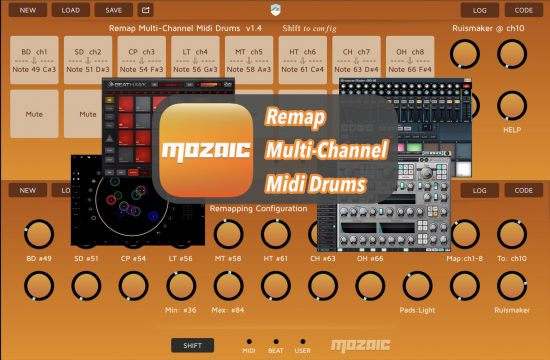
Task: Toggle the Mute pad under BD ch1
Action: (34, 114)
